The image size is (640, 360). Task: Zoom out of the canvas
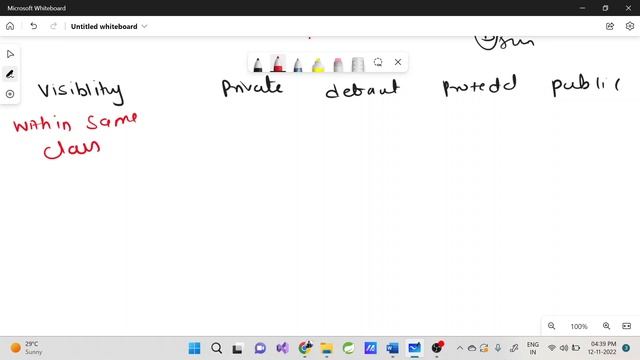pyautogui.click(x=551, y=326)
